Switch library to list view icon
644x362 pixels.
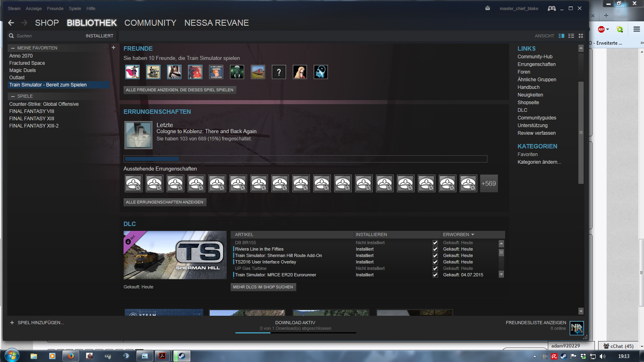[571, 36]
